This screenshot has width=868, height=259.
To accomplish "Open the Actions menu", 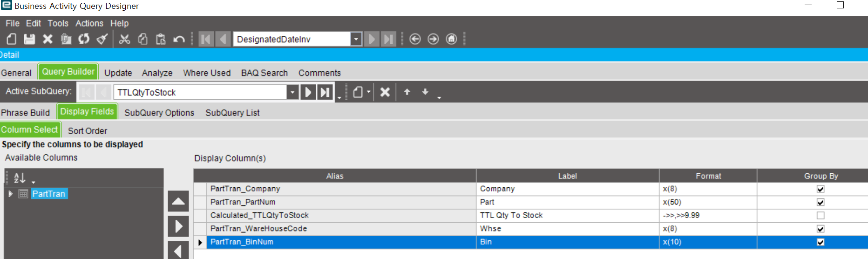I will (89, 23).
